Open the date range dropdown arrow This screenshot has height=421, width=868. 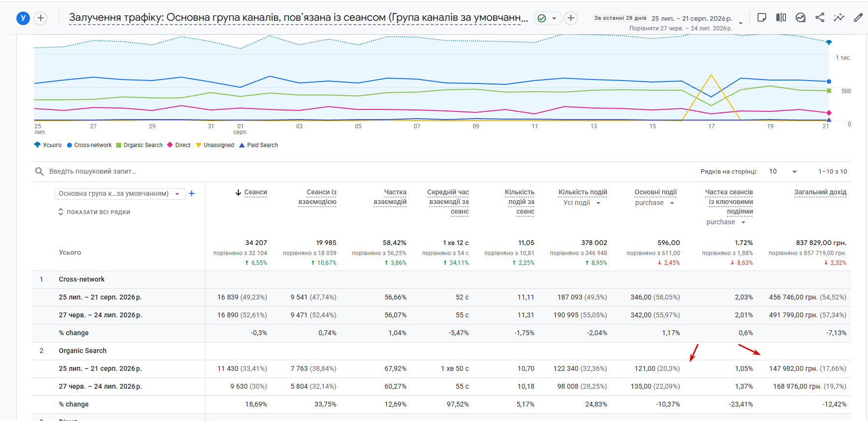point(741,23)
